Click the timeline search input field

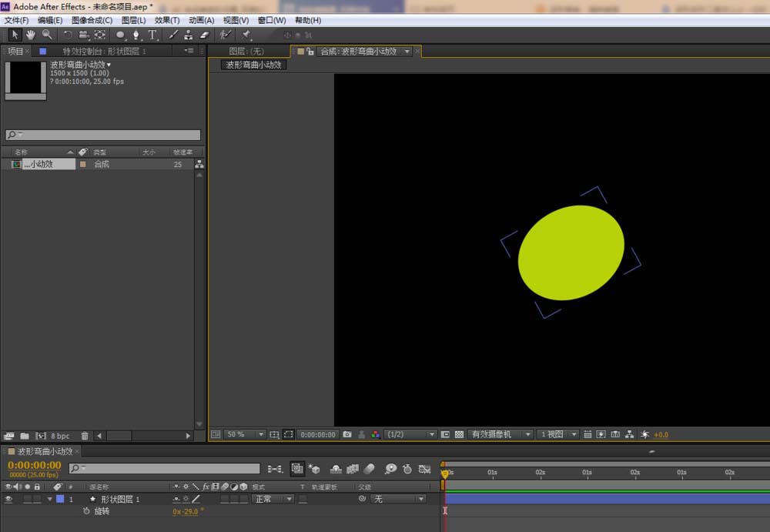164,468
